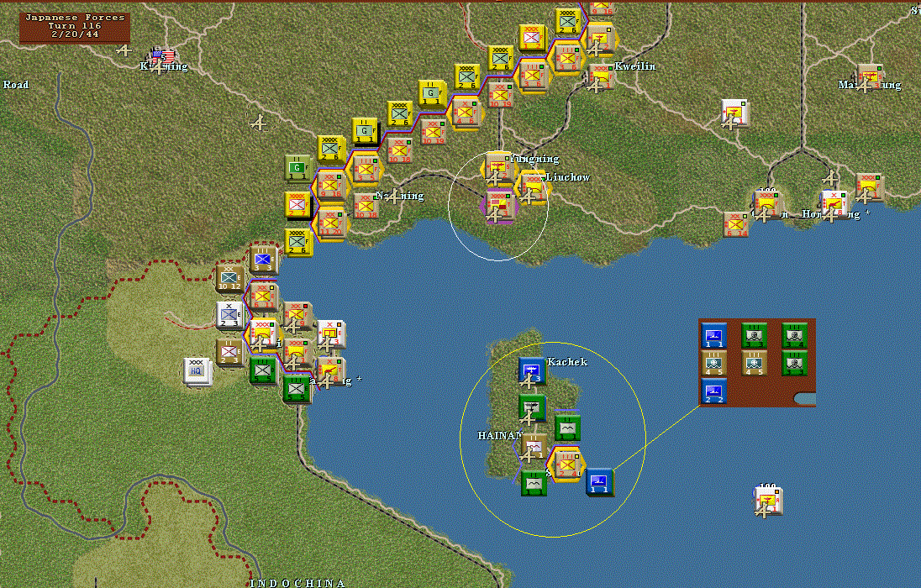Select the 10-18 unit at Nanning

[366, 207]
